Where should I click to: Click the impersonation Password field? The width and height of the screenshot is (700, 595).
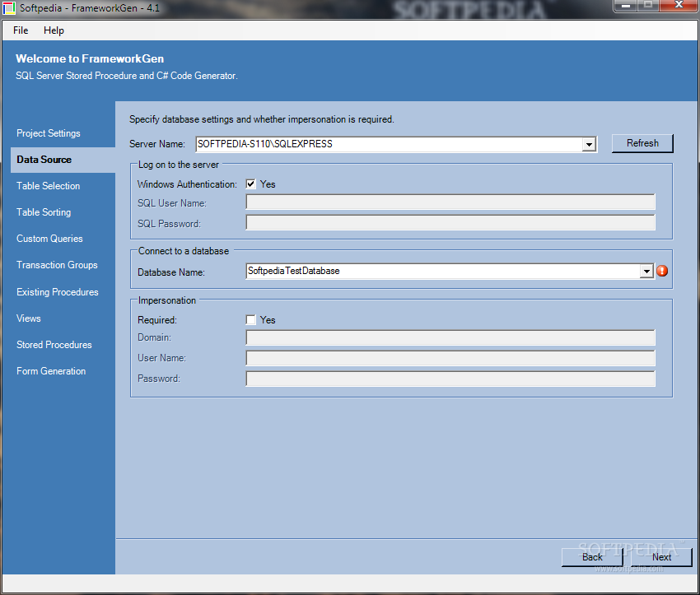tap(450, 379)
